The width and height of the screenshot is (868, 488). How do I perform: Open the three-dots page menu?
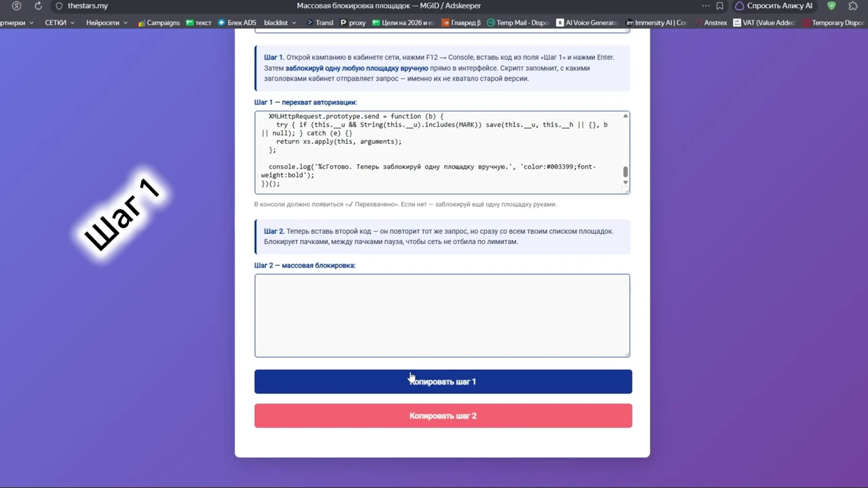point(706,6)
